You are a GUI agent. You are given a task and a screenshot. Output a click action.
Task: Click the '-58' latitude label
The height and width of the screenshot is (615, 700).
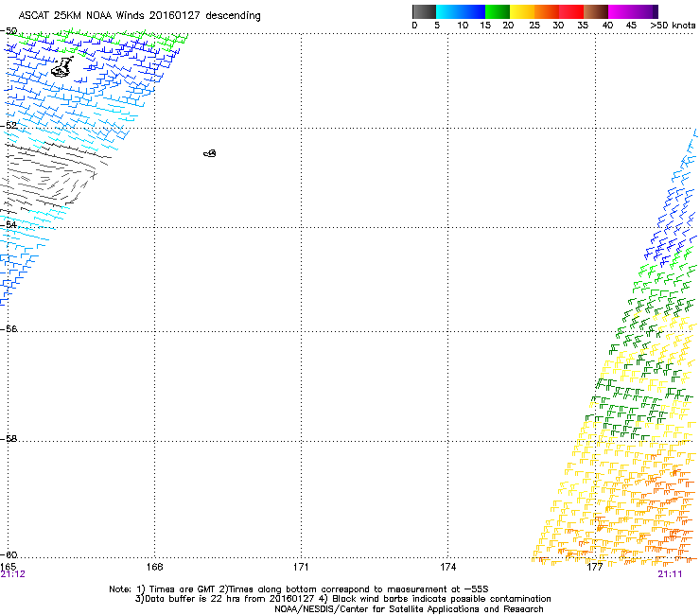(9, 439)
